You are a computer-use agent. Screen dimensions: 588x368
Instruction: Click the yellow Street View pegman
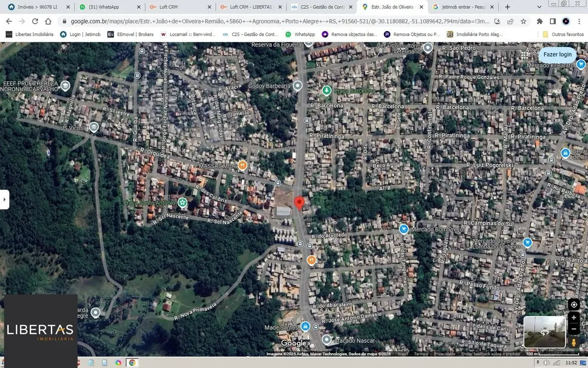coord(574,343)
